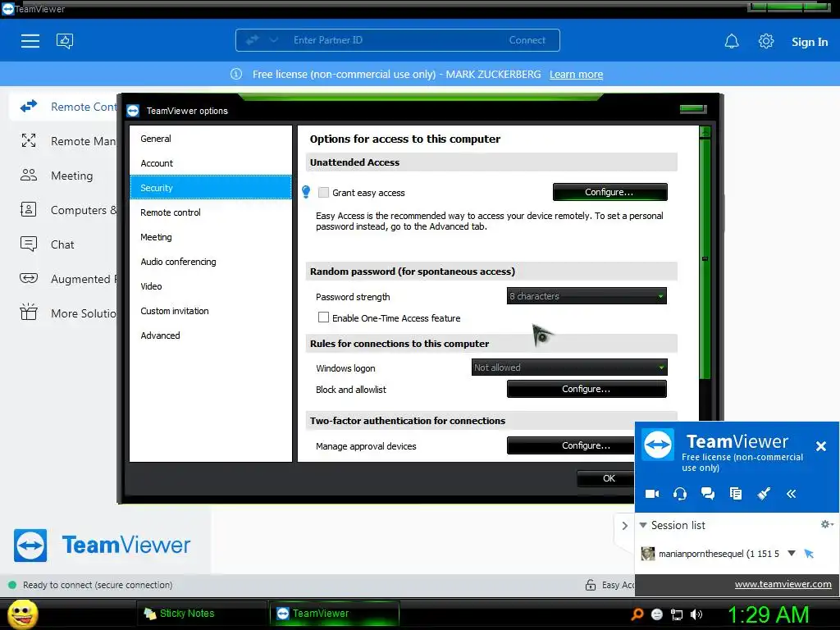Click the headset audio icon in session panel
The image size is (840, 630).
pyautogui.click(x=680, y=493)
